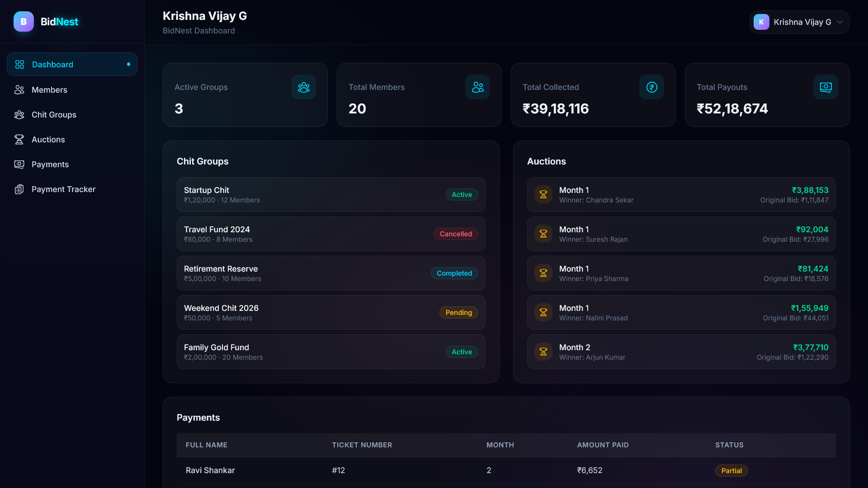Click the Members people icon in sidebar

coord(19,90)
